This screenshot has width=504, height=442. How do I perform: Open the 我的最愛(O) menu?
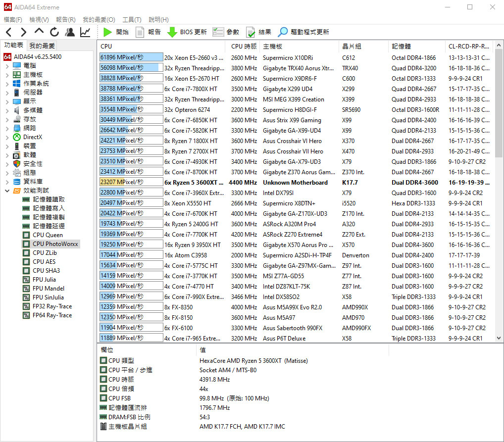coord(99,20)
